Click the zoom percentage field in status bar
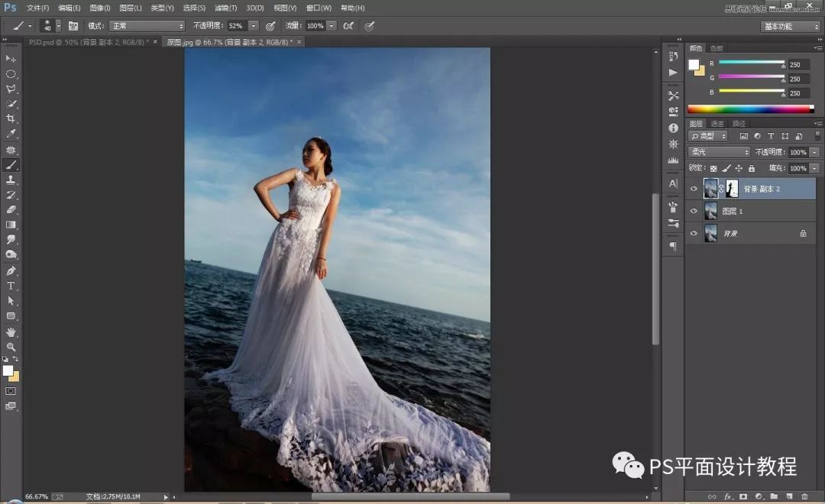This screenshot has width=825, height=504. click(x=36, y=496)
